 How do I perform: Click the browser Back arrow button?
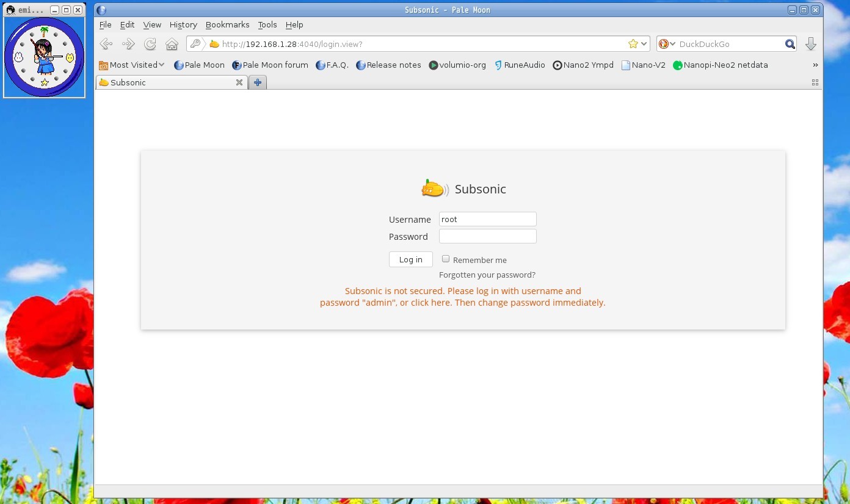tap(106, 44)
